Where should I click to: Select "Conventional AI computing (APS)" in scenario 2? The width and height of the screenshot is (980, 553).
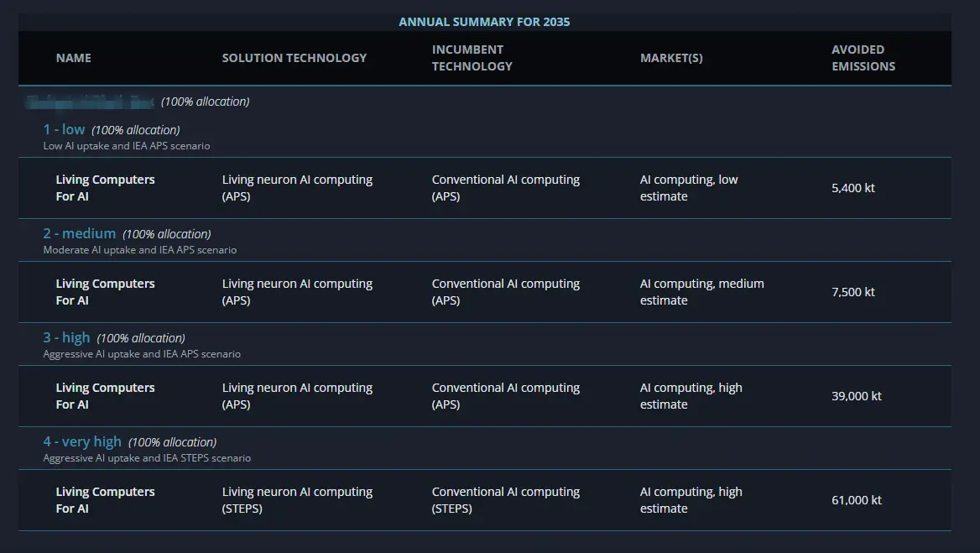tap(505, 291)
